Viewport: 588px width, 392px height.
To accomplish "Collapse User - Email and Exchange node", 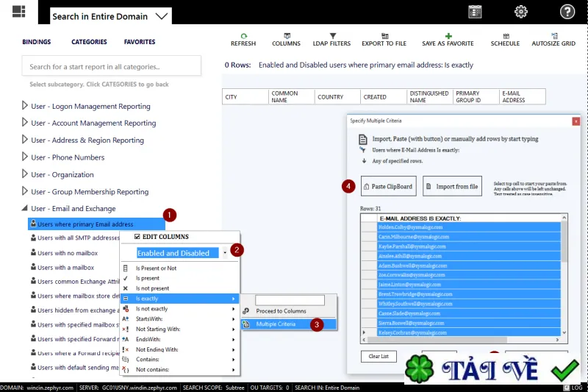I will 25,208.
